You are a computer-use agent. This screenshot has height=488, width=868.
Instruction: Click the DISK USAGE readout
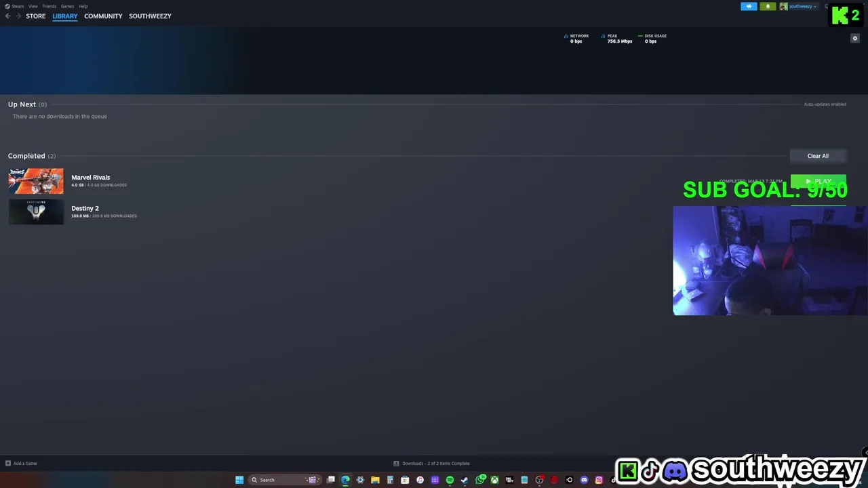(652, 39)
